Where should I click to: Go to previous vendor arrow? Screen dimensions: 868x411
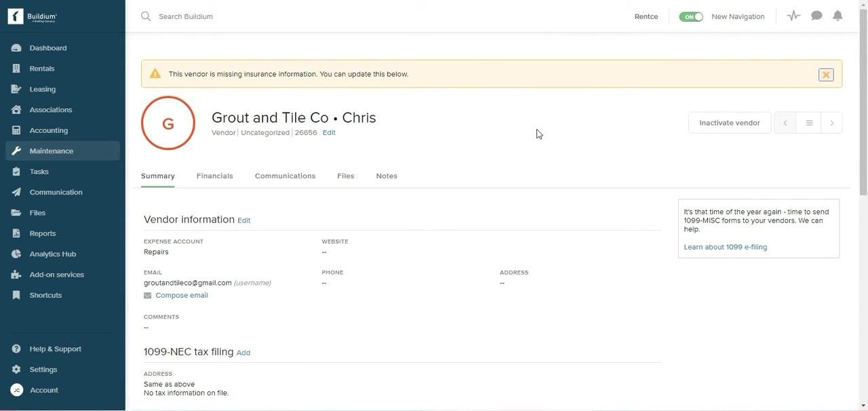point(785,123)
